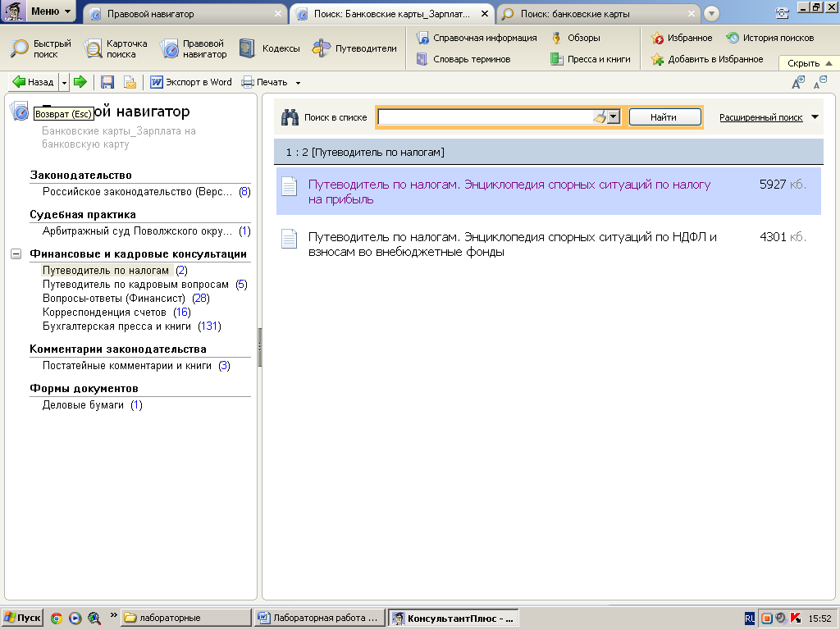Open the tab list dropdown arrow
This screenshot has height=630, width=840.
pyautogui.click(x=711, y=13)
